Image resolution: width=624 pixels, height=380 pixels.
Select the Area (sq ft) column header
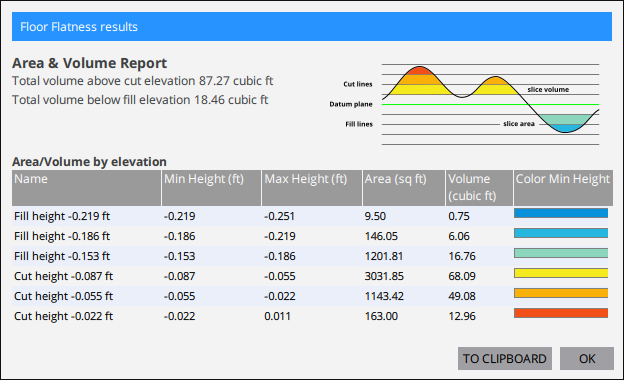[x=404, y=188]
